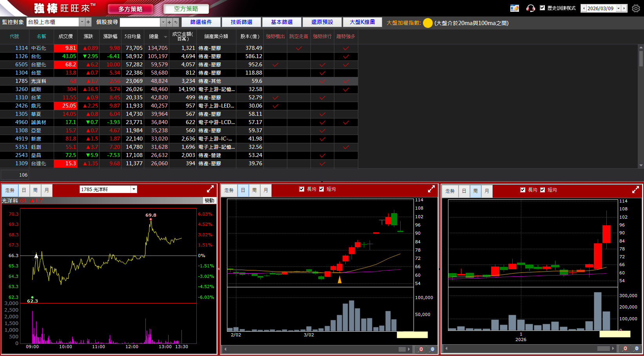Viewport: 644px width, 356px height.
Task: Zoom in on the middle chart
Action: pyautogui.click(x=421, y=349)
